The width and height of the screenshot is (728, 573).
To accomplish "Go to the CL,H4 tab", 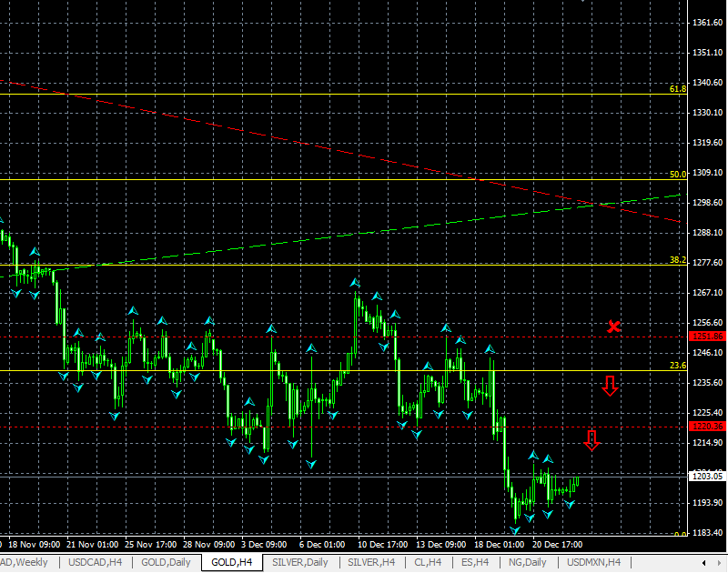I will [x=427, y=562].
